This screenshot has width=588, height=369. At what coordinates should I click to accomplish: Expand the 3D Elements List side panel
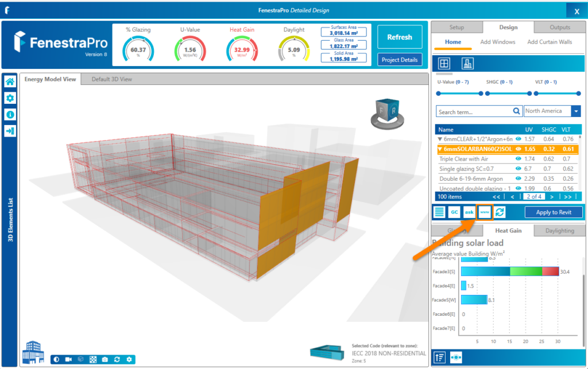10,220
